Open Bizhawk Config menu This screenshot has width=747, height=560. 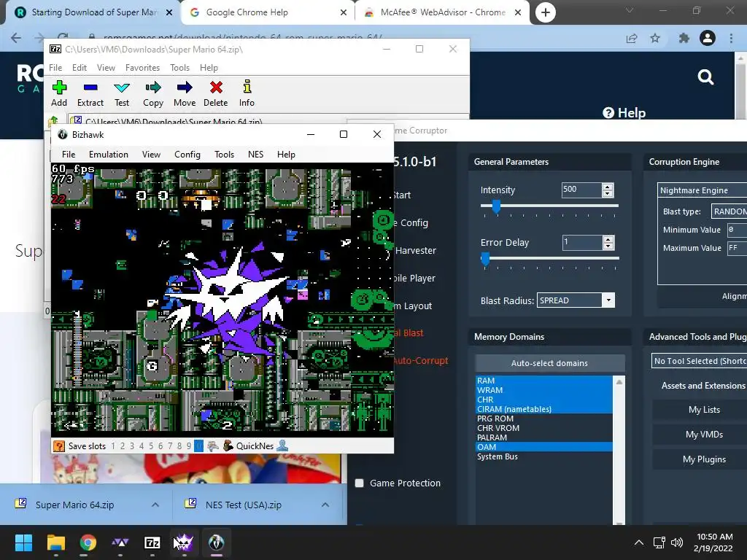point(187,155)
